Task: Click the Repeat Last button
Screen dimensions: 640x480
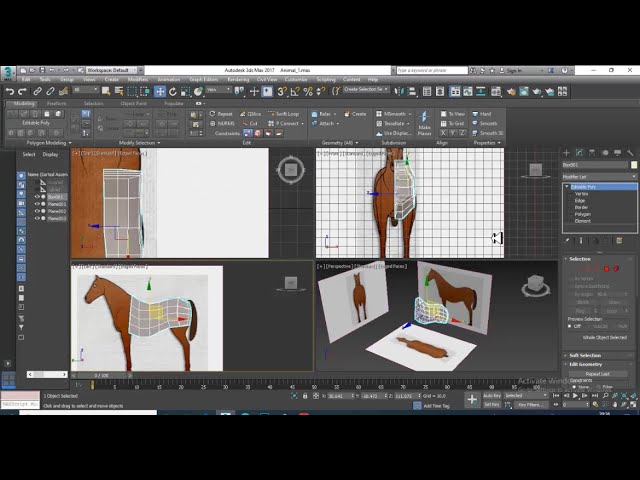Action: (597, 374)
